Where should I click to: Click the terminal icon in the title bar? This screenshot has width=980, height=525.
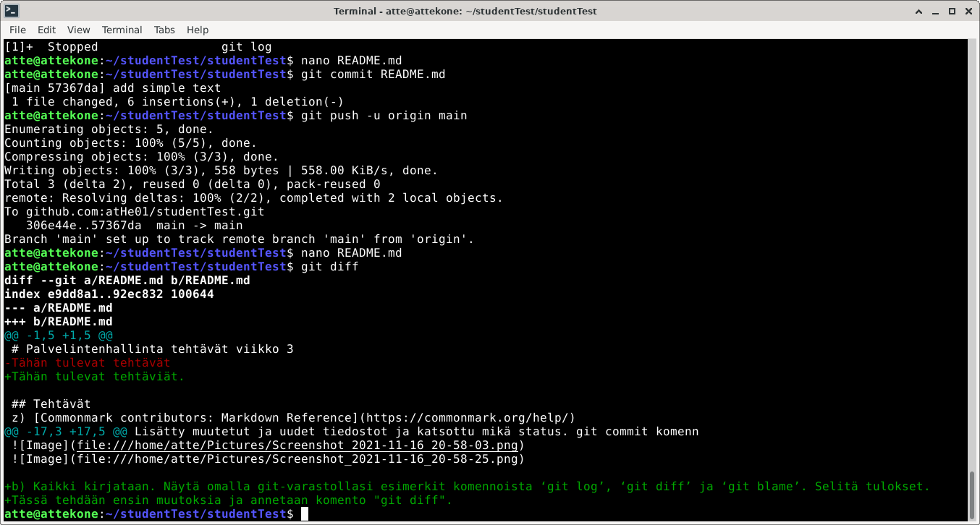click(12, 11)
